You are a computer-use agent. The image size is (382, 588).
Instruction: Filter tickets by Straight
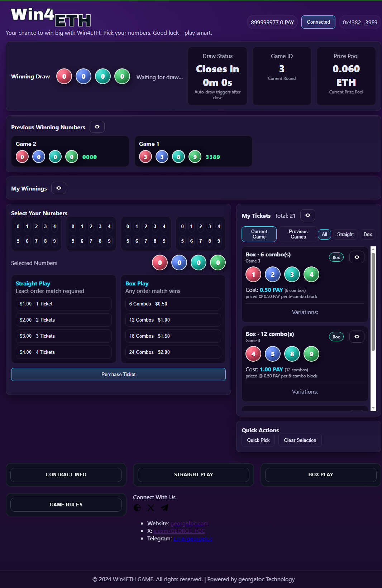[345, 234]
